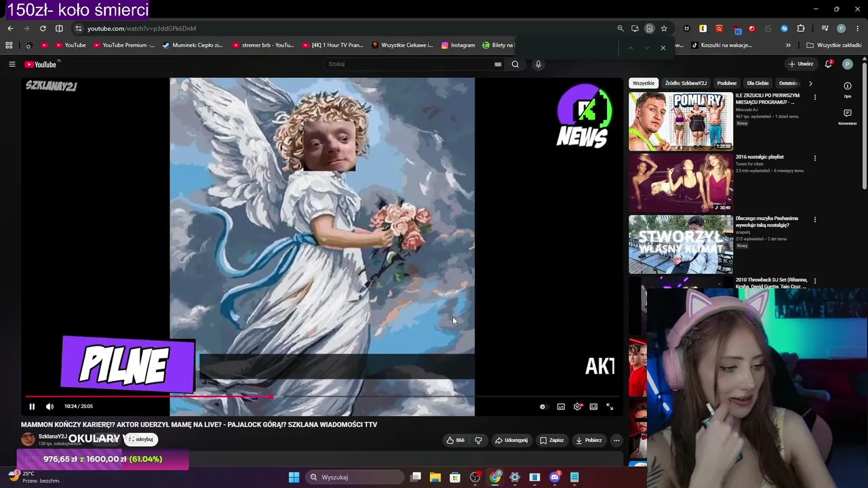Screen dimensions: 868x488
Task: Toggle the browser side panel
Action: (x=59, y=28)
